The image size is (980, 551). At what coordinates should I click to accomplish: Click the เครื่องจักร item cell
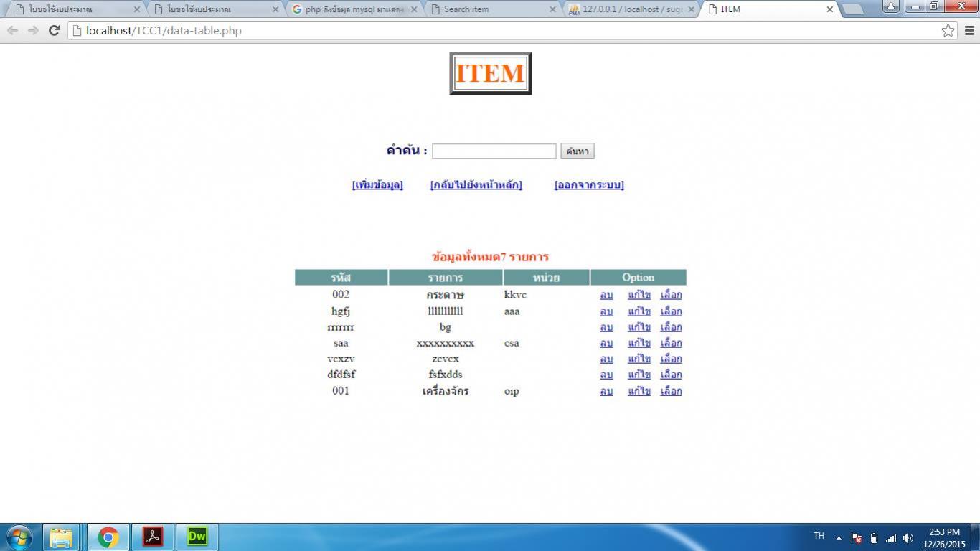tap(446, 391)
